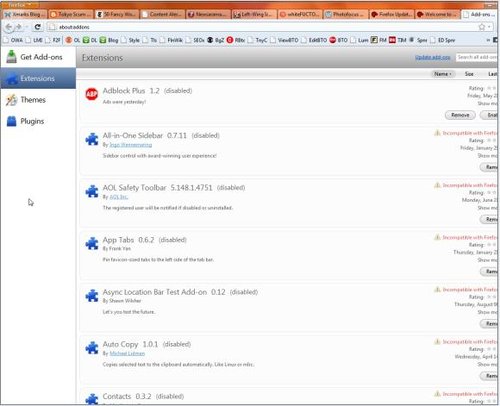The height and width of the screenshot is (406, 500).
Task: Click warning icon on App Tabs row
Action: (437, 237)
